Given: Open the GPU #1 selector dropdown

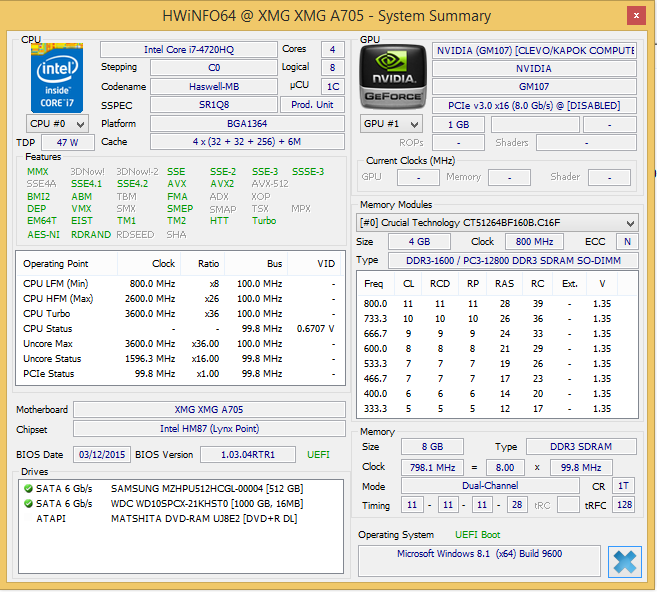Looking at the screenshot, I should (x=391, y=124).
